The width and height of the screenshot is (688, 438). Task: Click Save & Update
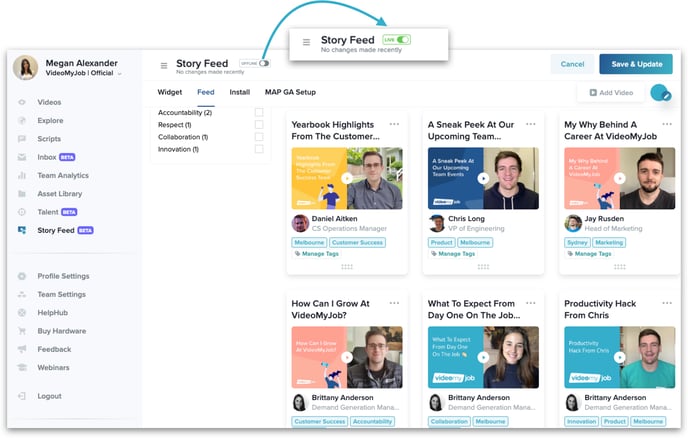pos(636,64)
